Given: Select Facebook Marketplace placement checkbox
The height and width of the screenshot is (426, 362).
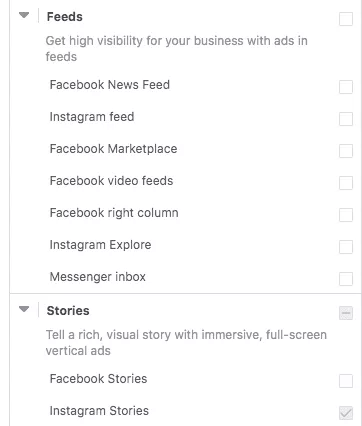Looking at the screenshot, I should 346,151.
